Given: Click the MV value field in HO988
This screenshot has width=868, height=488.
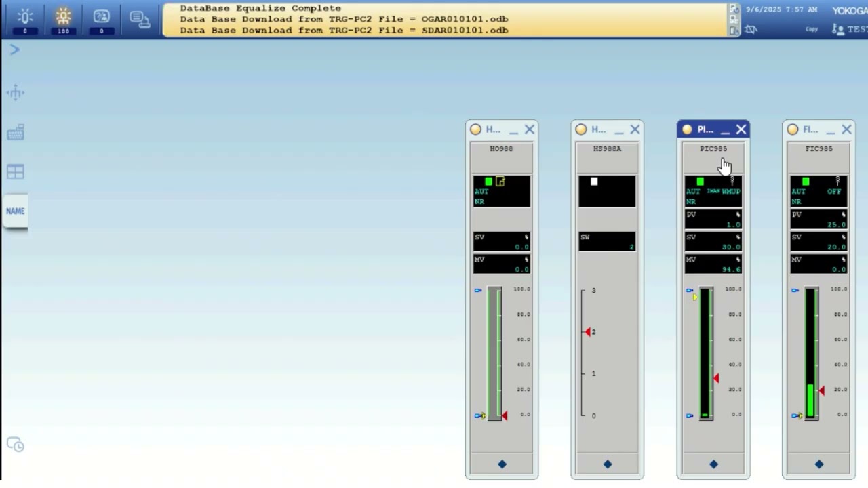Looking at the screenshot, I should point(502,264).
